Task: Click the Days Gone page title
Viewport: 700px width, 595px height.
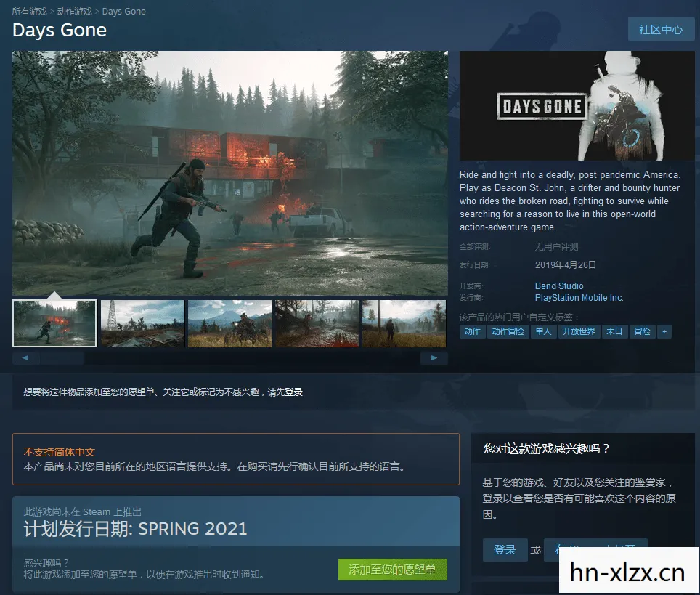Action: [x=60, y=30]
